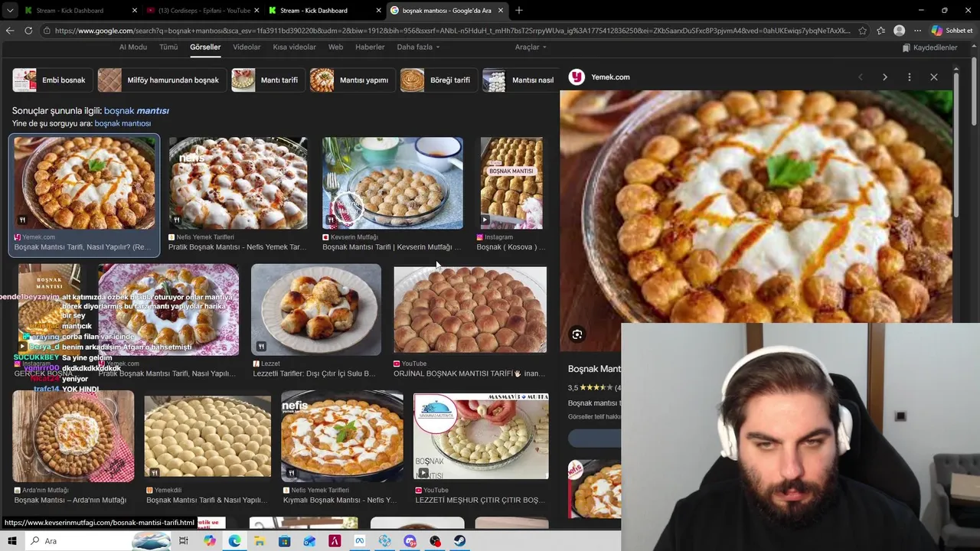Expand the Daha fazla dropdown

418,47
